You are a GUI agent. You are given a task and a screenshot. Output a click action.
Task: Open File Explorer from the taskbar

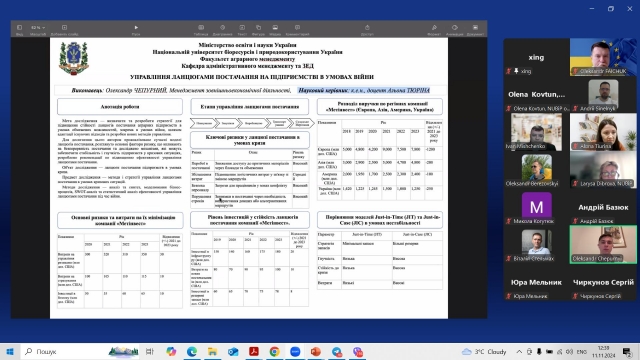pos(212,351)
